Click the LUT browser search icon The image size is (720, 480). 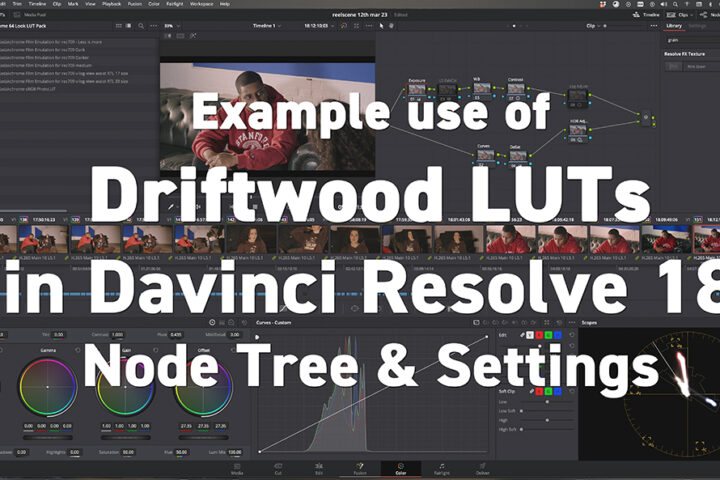(x=141, y=26)
